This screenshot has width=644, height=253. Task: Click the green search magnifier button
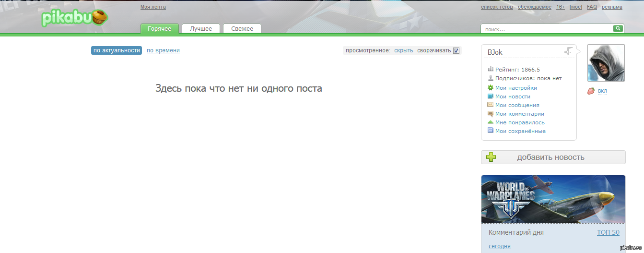619,29
